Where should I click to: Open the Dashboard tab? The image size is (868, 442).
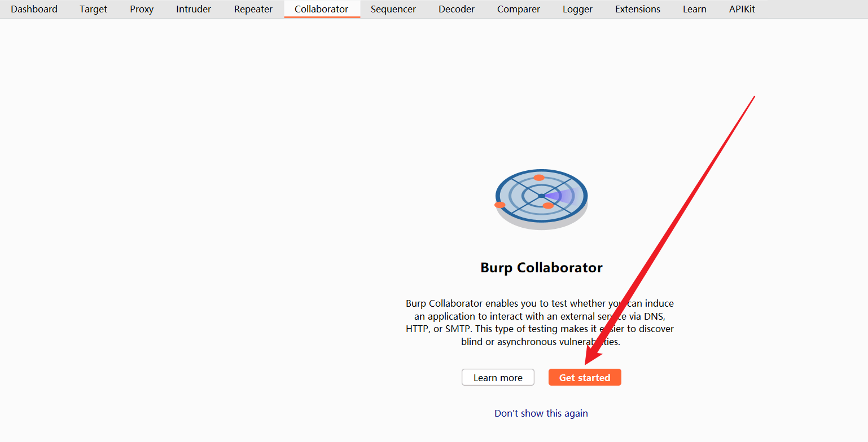coord(34,9)
